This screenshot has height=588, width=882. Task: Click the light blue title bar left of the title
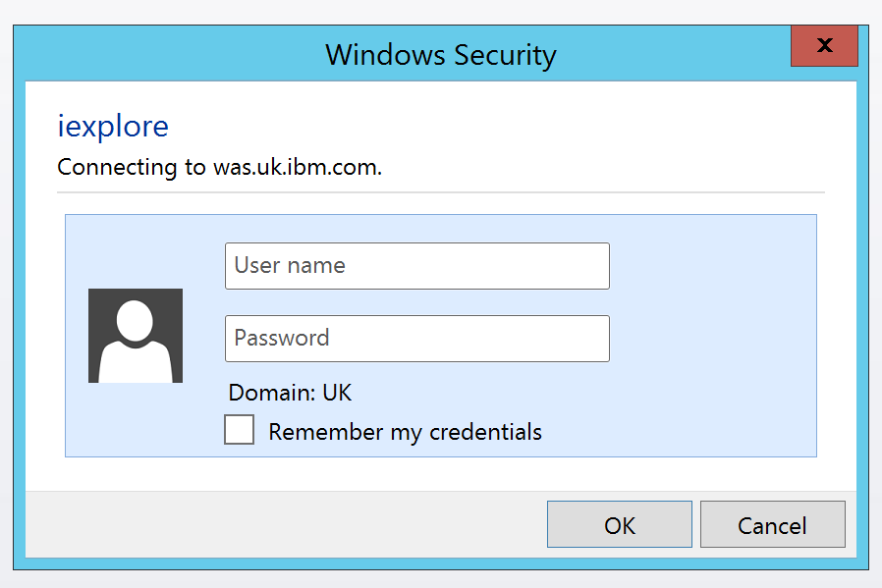coord(169,54)
